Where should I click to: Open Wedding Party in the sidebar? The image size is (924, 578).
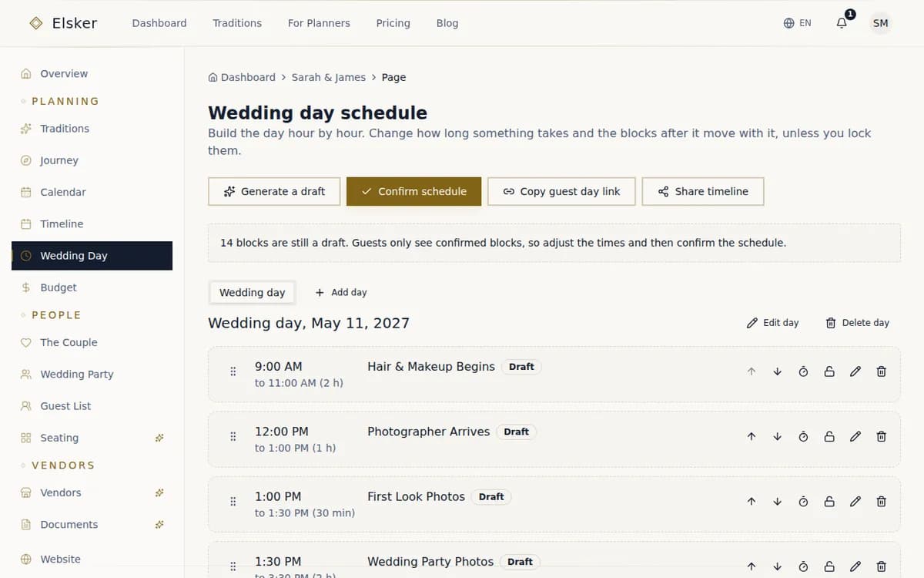92,374
